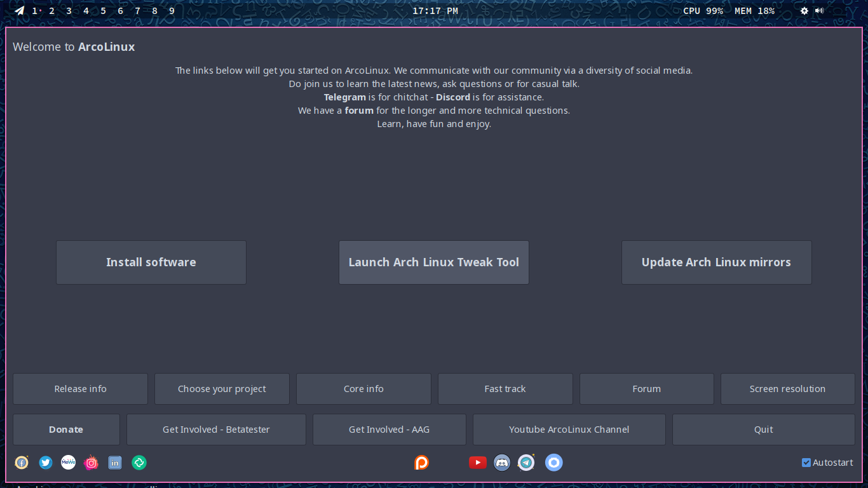
Task: Open the Twitter bird icon
Action: [46, 463]
